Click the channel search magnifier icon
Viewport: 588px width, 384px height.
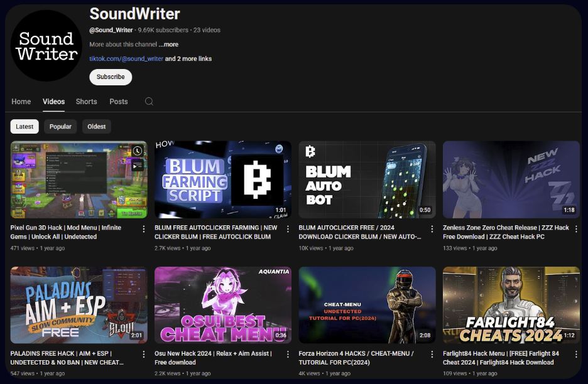tap(149, 102)
